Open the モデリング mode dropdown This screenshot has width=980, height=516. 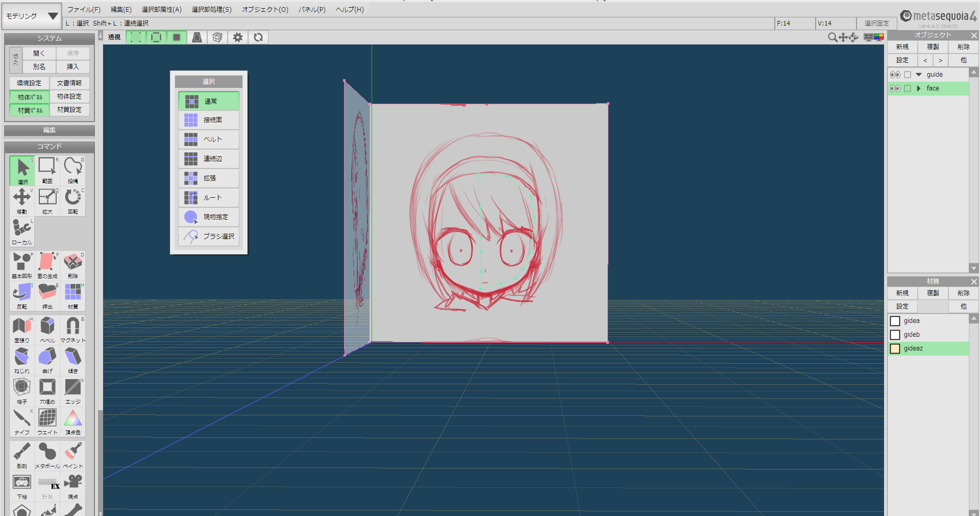(x=32, y=16)
